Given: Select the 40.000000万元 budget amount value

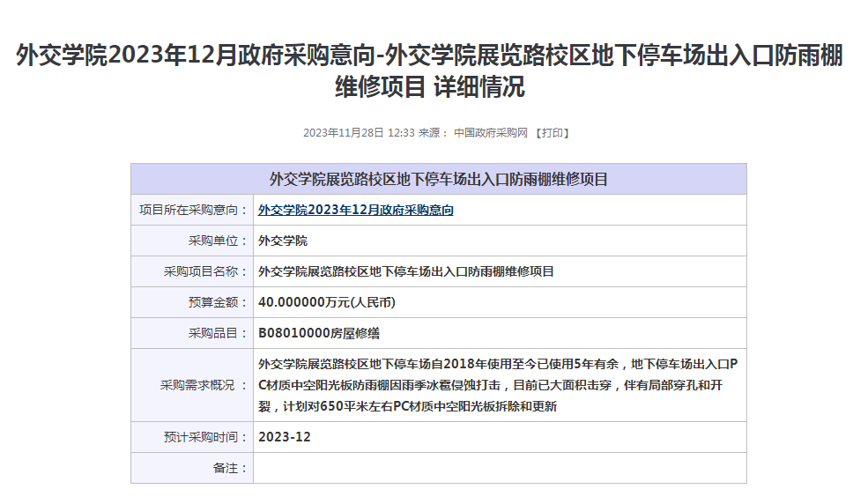Looking at the screenshot, I should click(327, 302).
